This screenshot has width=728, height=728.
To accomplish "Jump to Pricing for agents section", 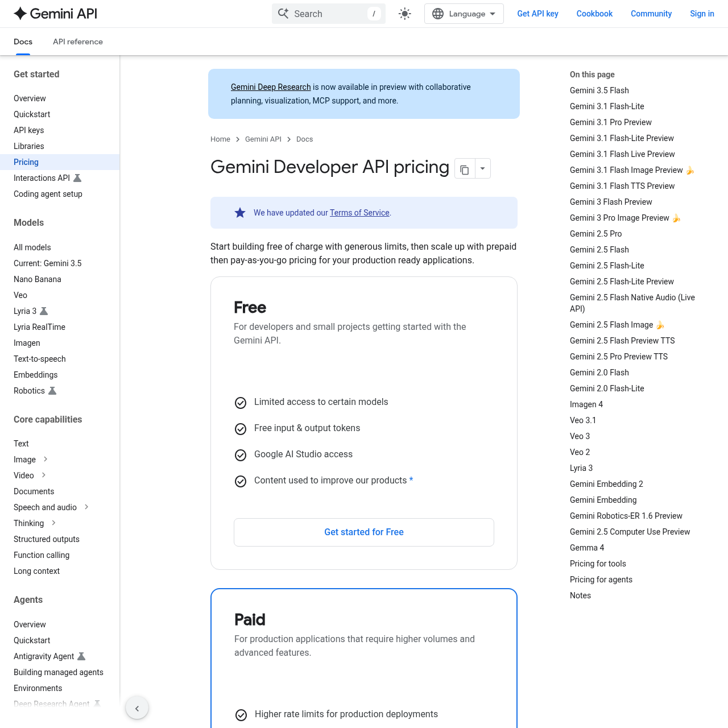I will [x=601, y=580].
